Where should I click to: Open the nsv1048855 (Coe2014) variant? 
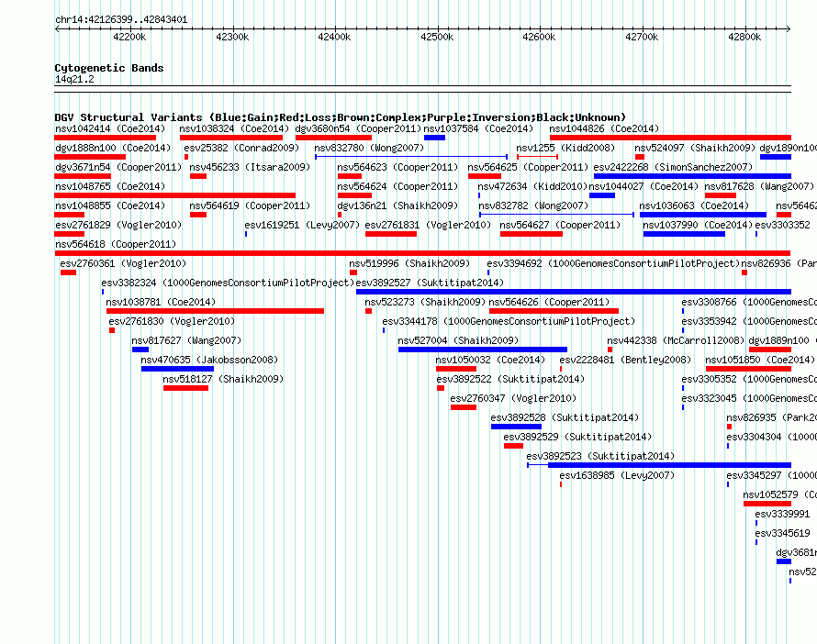coord(110,205)
